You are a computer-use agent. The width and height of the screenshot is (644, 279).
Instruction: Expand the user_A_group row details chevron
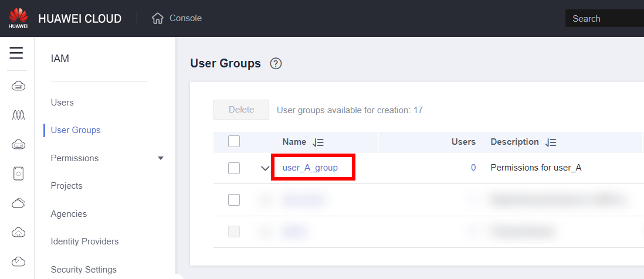[x=265, y=168]
